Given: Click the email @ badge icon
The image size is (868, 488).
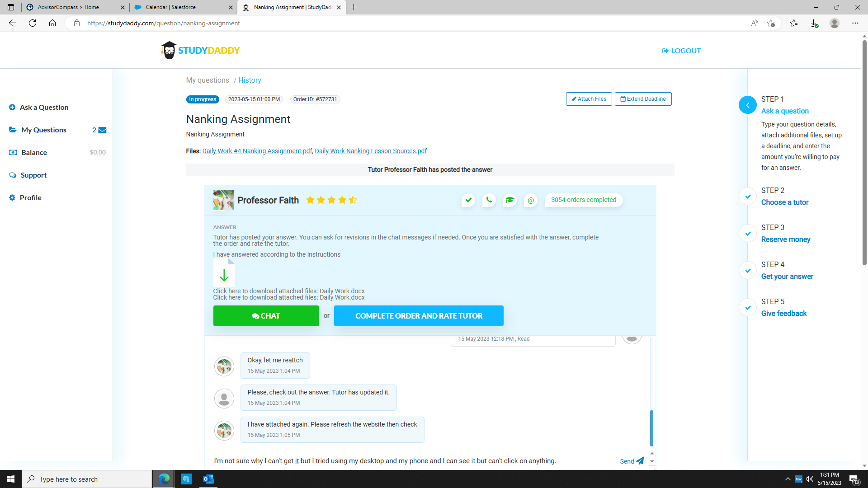Looking at the screenshot, I should click(x=531, y=200).
